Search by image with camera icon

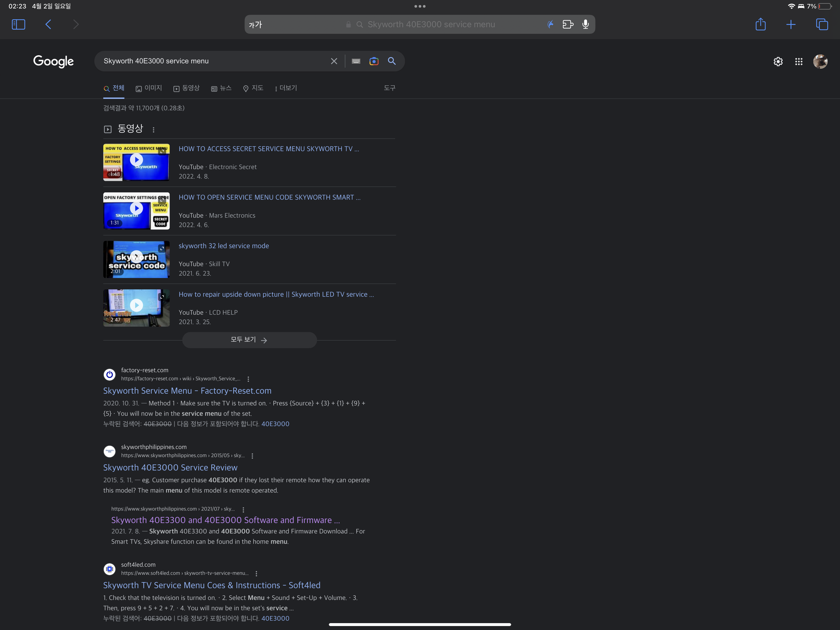pyautogui.click(x=374, y=61)
